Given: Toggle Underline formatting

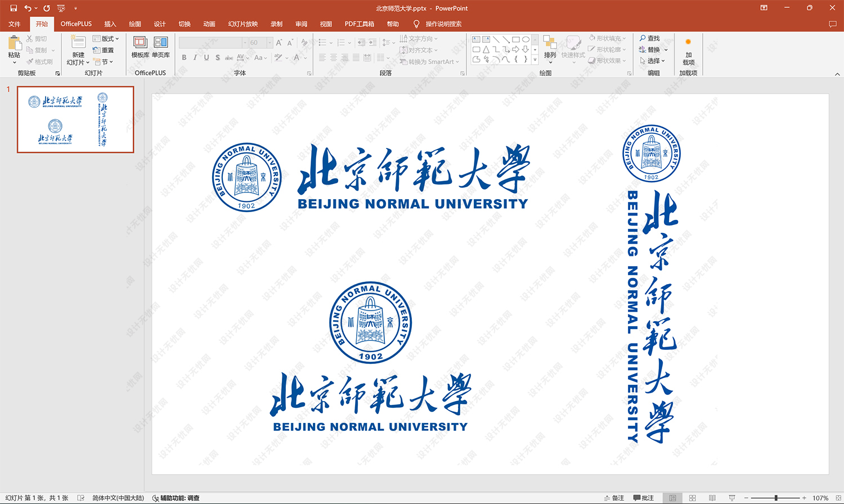Looking at the screenshot, I should (206, 57).
